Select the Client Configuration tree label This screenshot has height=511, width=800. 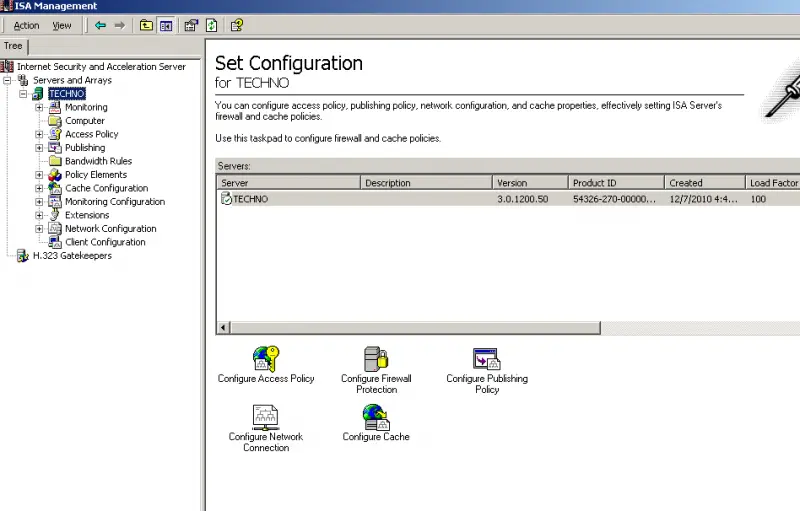click(x=105, y=242)
